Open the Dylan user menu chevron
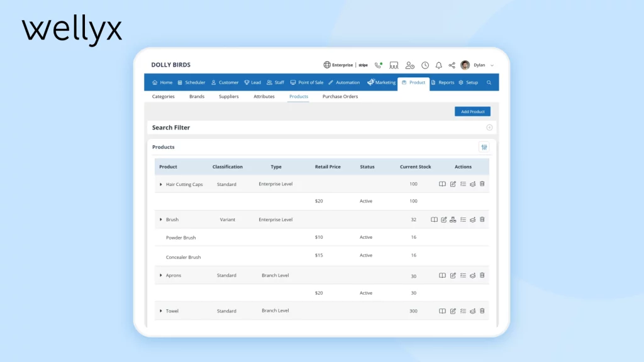 492,65
